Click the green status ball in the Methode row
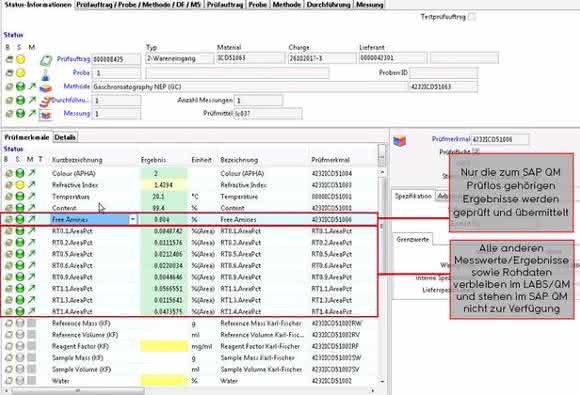The image size is (580, 395). click(x=20, y=87)
